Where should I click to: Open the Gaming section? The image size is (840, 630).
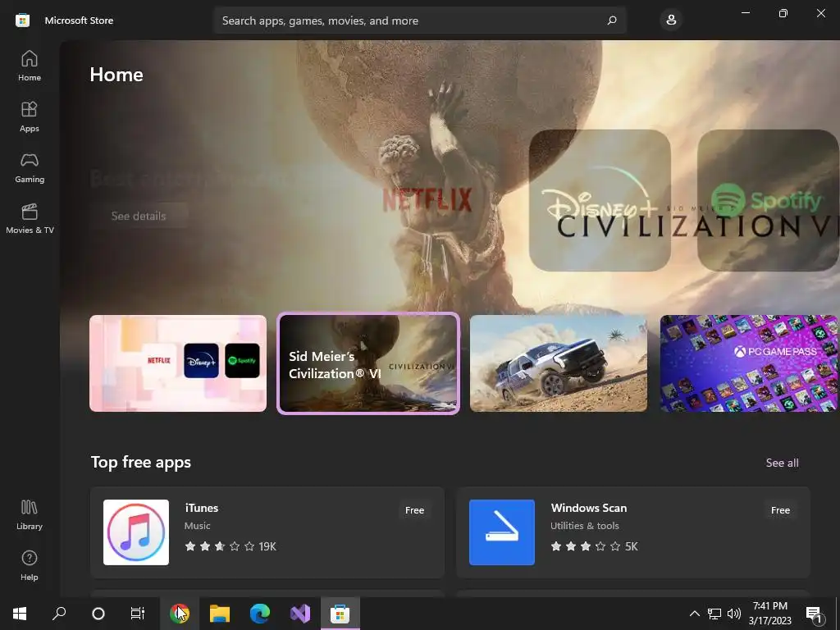point(30,167)
